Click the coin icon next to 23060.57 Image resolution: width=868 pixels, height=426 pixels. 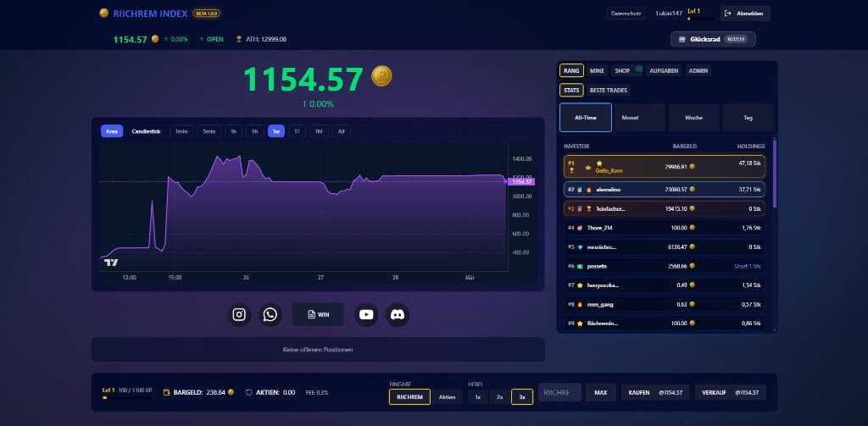click(x=692, y=189)
